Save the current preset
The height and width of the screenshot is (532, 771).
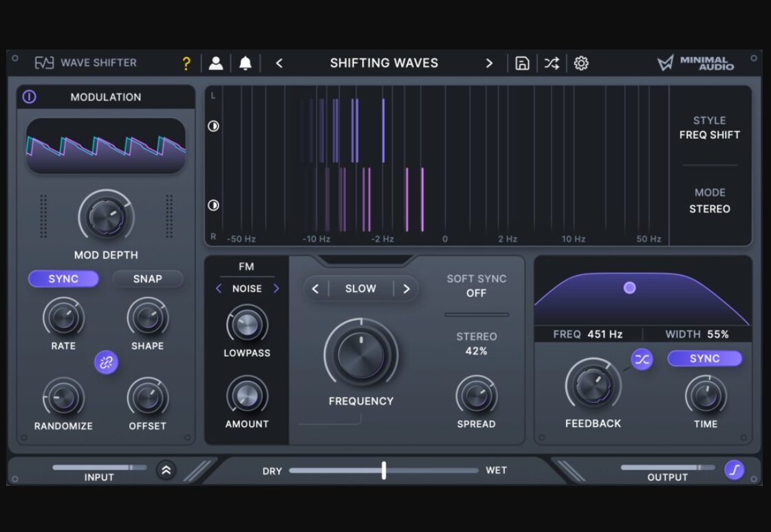pos(523,63)
